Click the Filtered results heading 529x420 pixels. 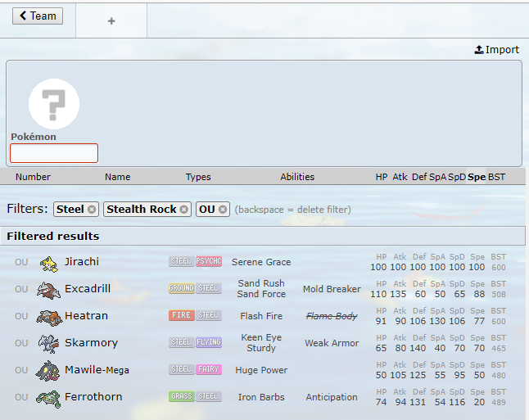[x=53, y=236]
